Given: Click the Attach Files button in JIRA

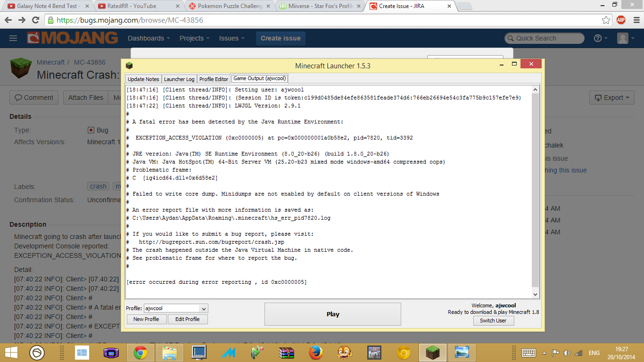Looking at the screenshot, I should click(x=85, y=98).
